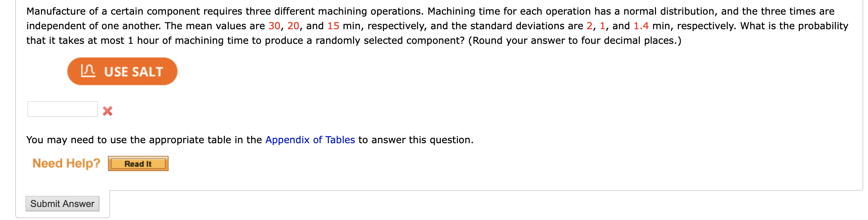868x220 pixels.
Task: Click Read It to view explanation
Action: 138,163
